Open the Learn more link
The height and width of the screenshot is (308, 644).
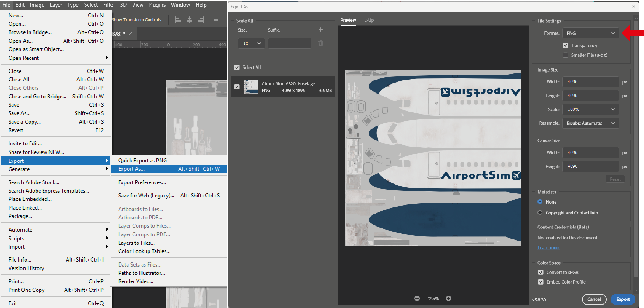[x=549, y=248]
